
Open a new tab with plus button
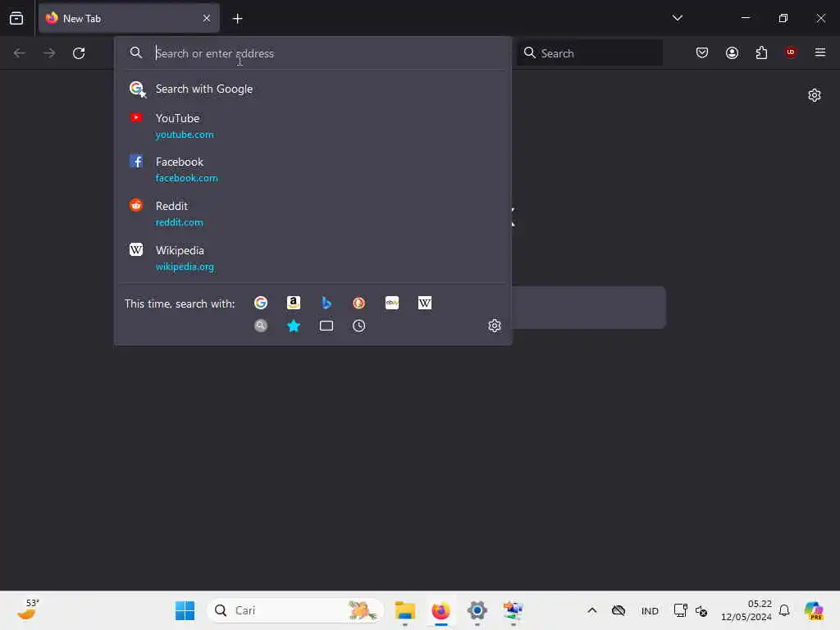tap(237, 19)
